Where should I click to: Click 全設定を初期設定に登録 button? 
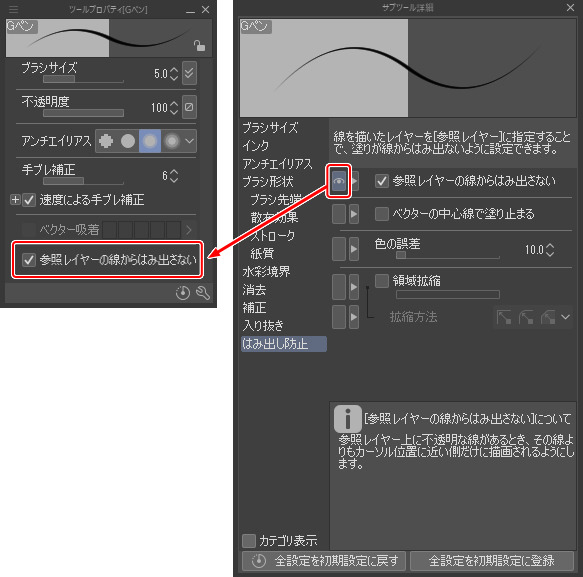pos(492,561)
